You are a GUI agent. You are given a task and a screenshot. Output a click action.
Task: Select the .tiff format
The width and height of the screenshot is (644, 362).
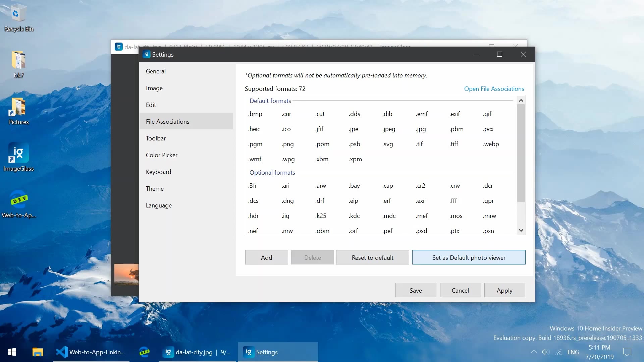pyautogui.click(x=454, y=144)
